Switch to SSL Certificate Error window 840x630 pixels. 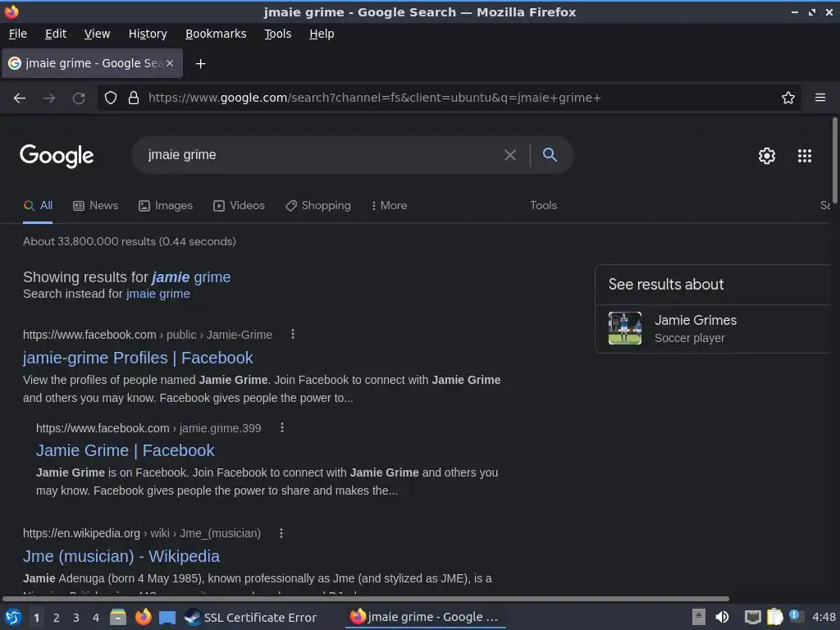click(x=251, y=618)
